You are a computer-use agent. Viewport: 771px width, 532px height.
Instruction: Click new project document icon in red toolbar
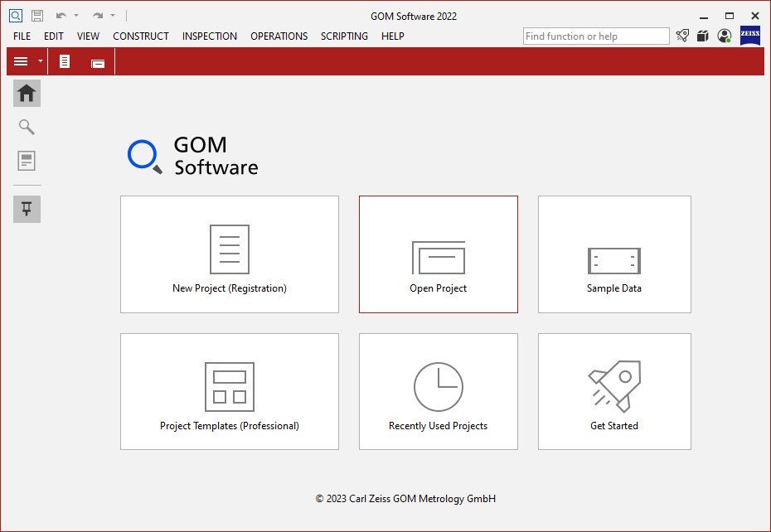pyautogui.click(x=65, y=61)
